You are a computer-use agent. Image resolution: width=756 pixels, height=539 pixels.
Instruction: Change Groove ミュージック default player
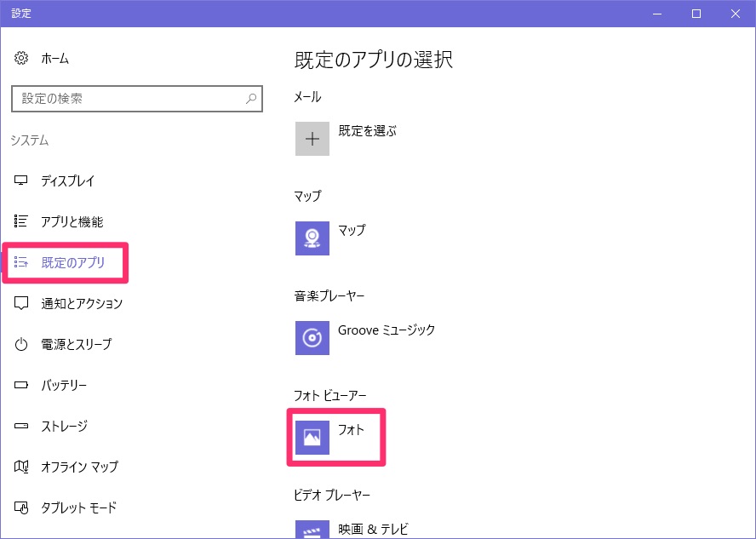[387, 330]
